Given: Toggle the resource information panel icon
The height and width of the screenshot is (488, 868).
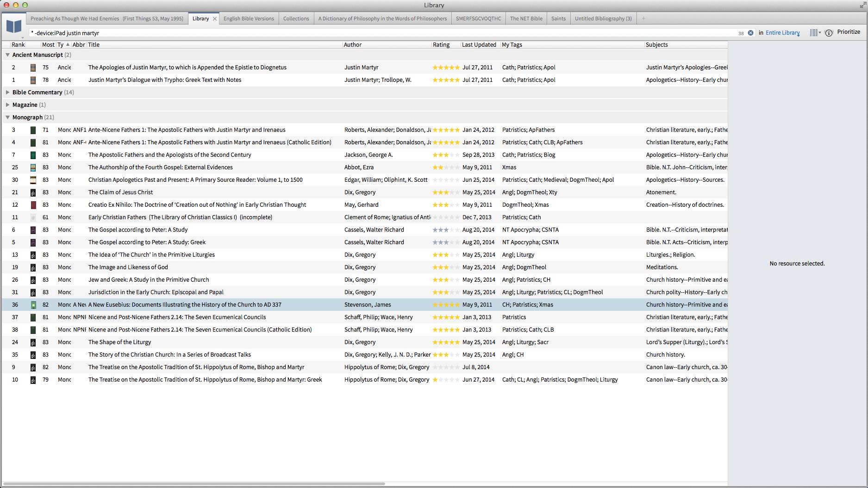Looking at the screenshot, I should click(829, 33).
